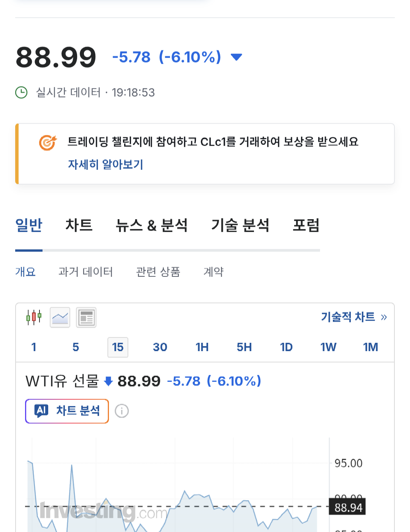The image size is (410, 532).
Task: Expand the price change dropdown triangle
Action: [237, 57]
